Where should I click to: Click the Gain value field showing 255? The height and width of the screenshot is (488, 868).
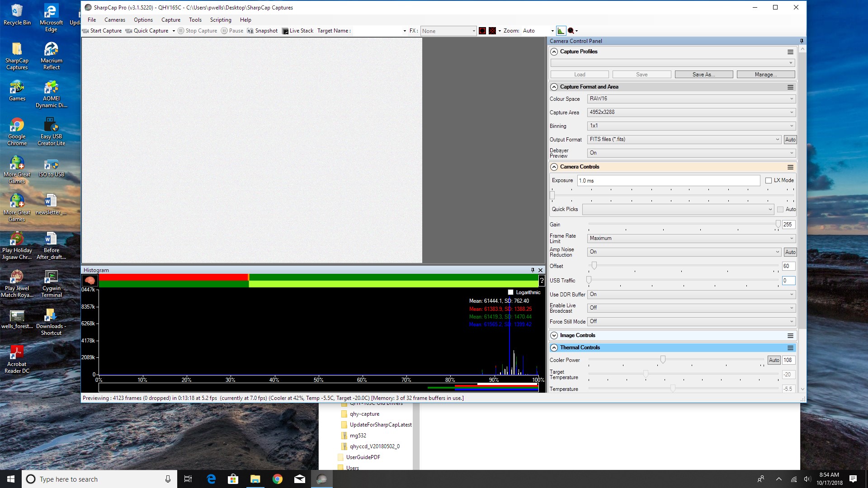click(x=788, y=225)
